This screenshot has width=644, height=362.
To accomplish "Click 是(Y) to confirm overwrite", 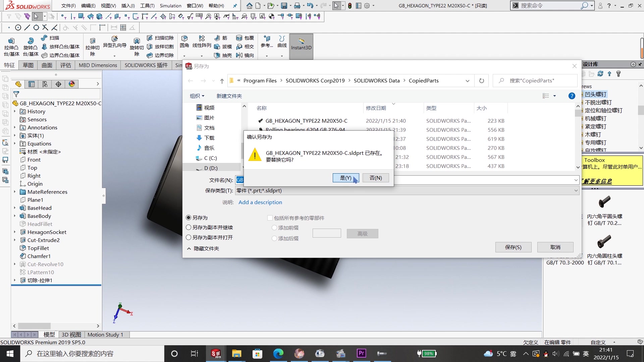I will 345,177.
